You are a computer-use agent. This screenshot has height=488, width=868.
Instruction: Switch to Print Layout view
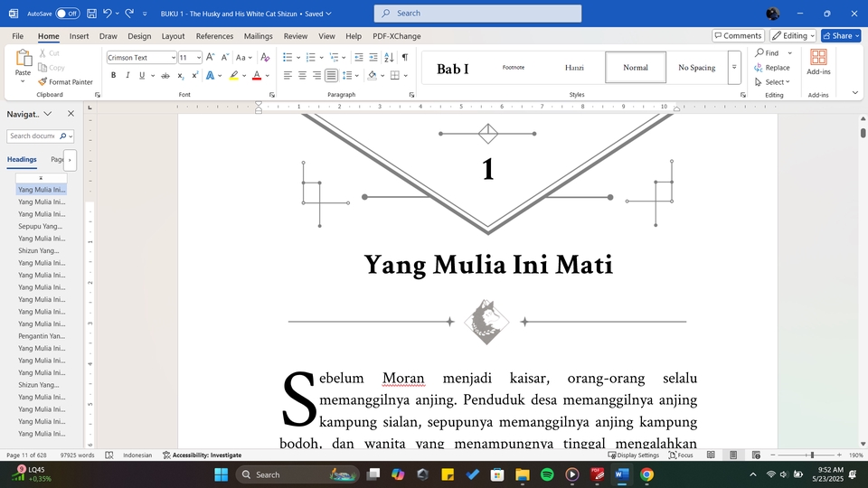(733, 455)
